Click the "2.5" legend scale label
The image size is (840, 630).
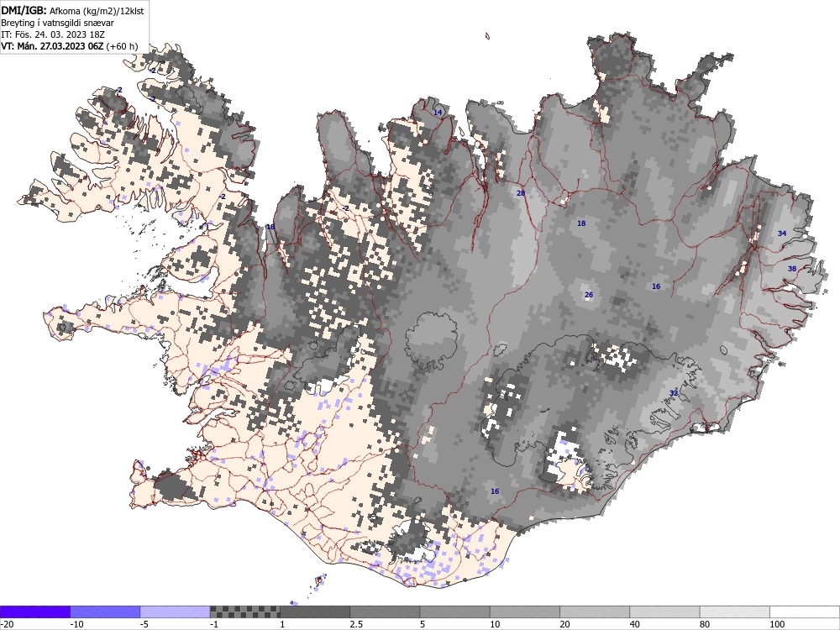coord(356,625)
